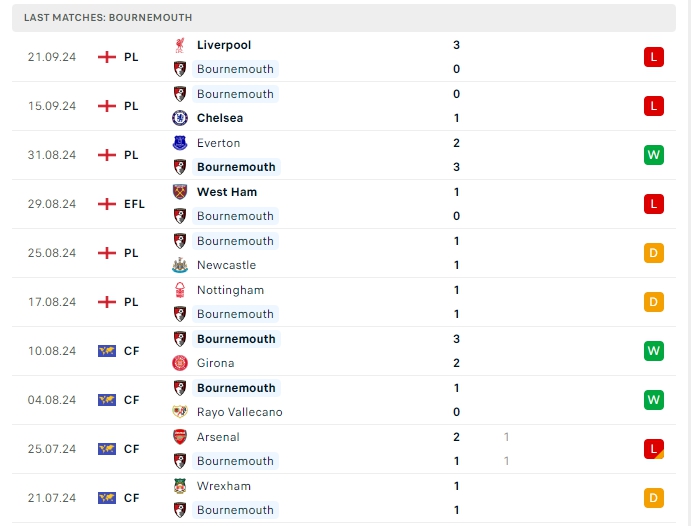
Task: Open the Arsenal team link
Action: pos(218,437)
